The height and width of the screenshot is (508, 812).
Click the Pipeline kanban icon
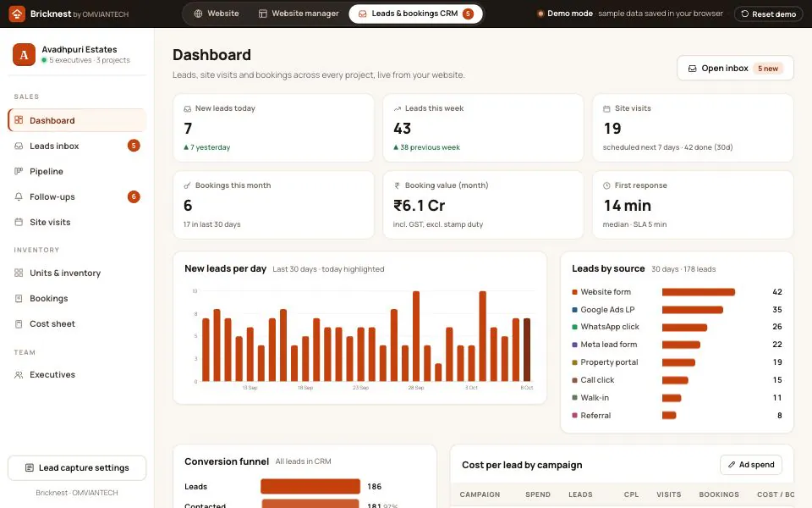(19, 171)
